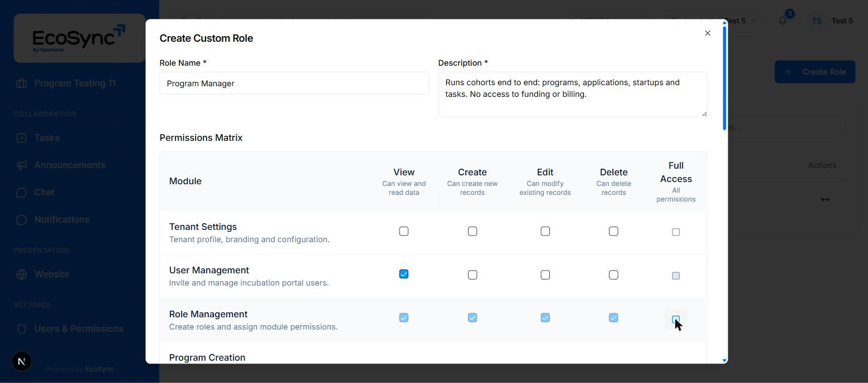Toggle Full Access for Tenant Settings
The image size is (868, 383).
coord(676,232)
